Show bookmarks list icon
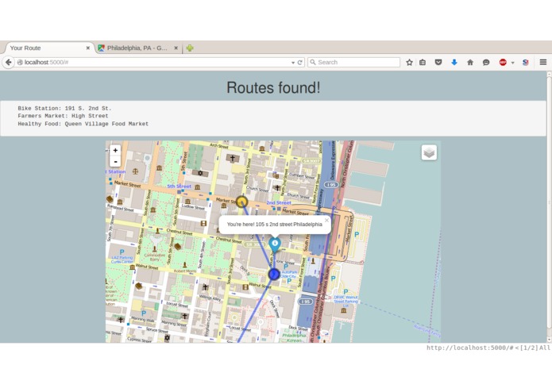 423,62
